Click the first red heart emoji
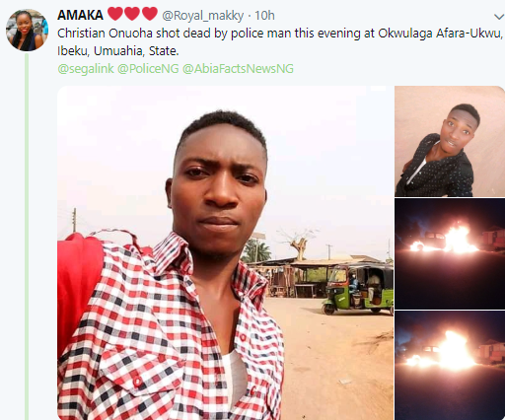The width and height of the screenshot is (505, 420). tap(115, 14)
